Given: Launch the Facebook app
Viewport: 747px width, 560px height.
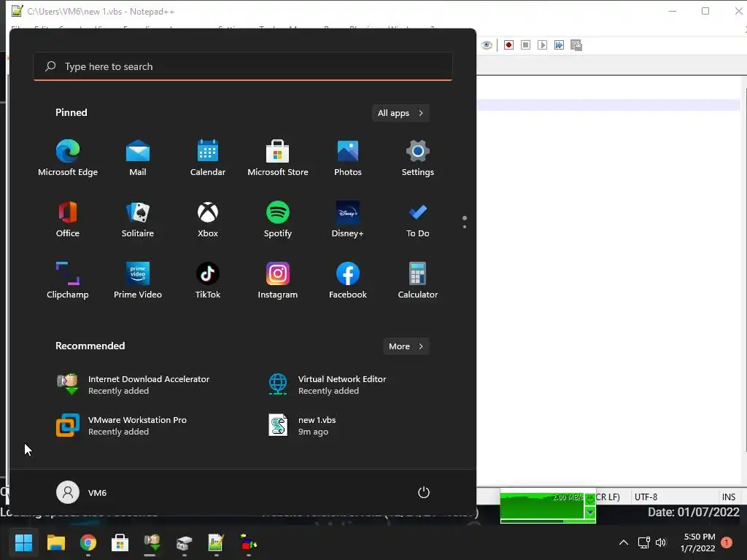Looking at the screenshot, I should click(x=348, y=281).
